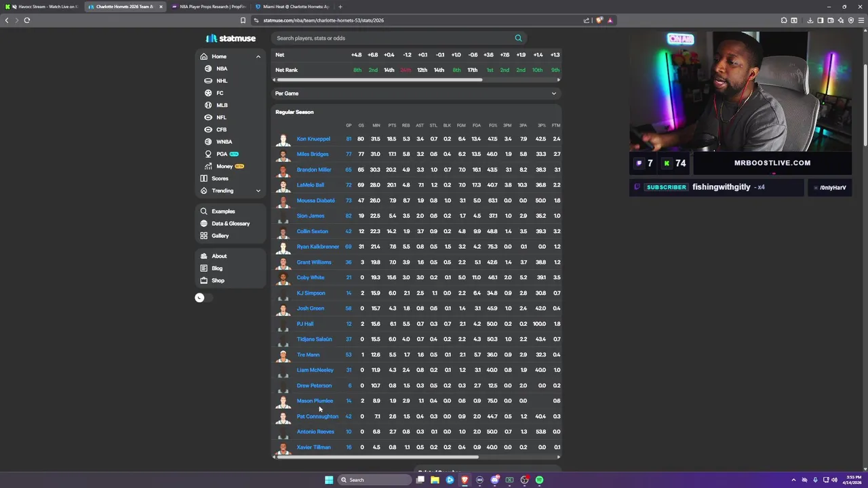Open the FC soccer ball icon
The width and height of the screenshot is (868, 488).
[x=208, y=93]
